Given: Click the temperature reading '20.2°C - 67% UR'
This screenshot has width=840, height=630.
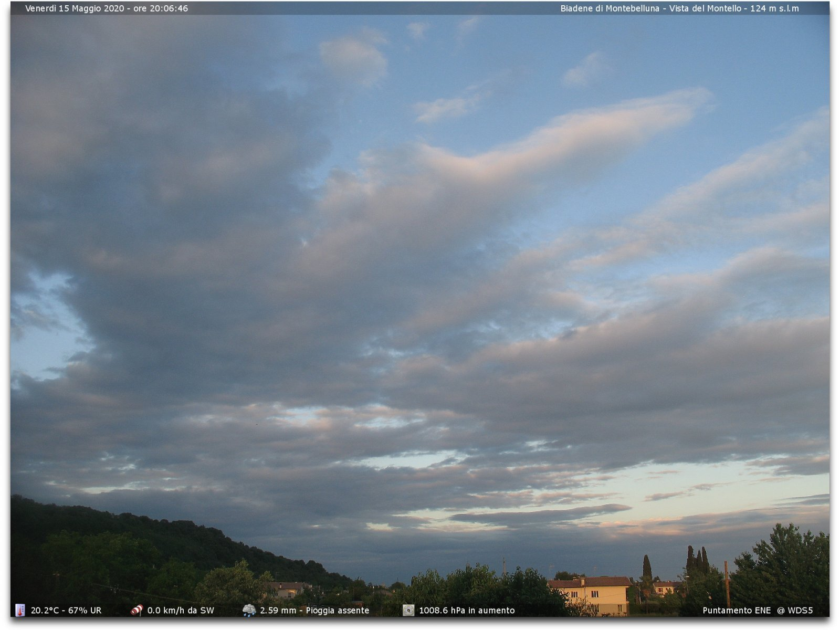Looking at the screenshot, I should tap(66, 611).
